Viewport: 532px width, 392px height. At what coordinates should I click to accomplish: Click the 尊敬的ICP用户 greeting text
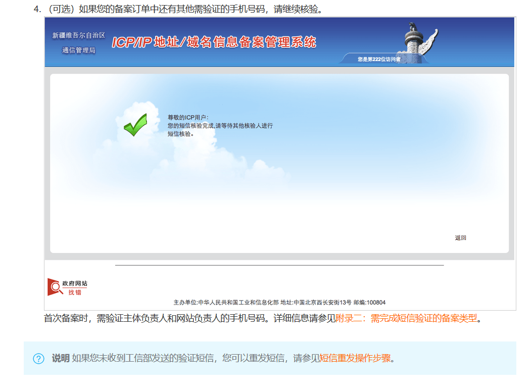(x=188, y=117)
